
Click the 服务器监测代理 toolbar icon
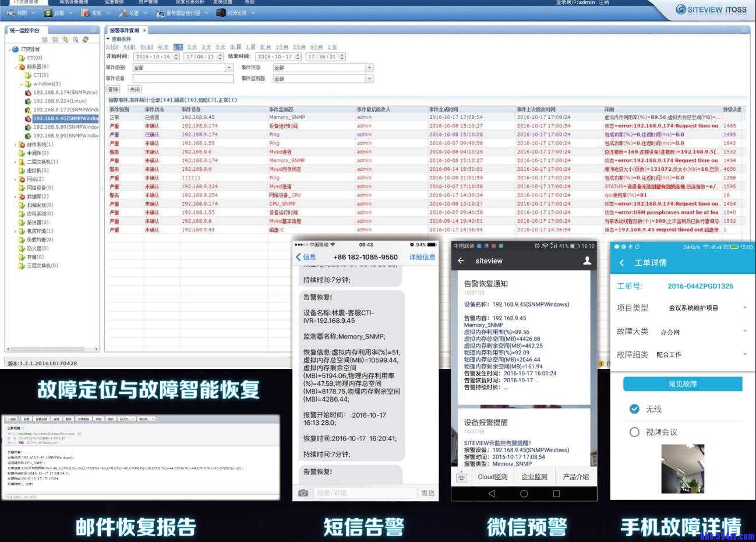click(175, 12)
